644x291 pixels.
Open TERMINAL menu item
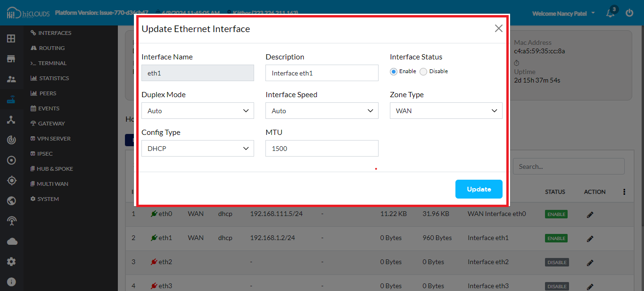[x=49, y=63]
